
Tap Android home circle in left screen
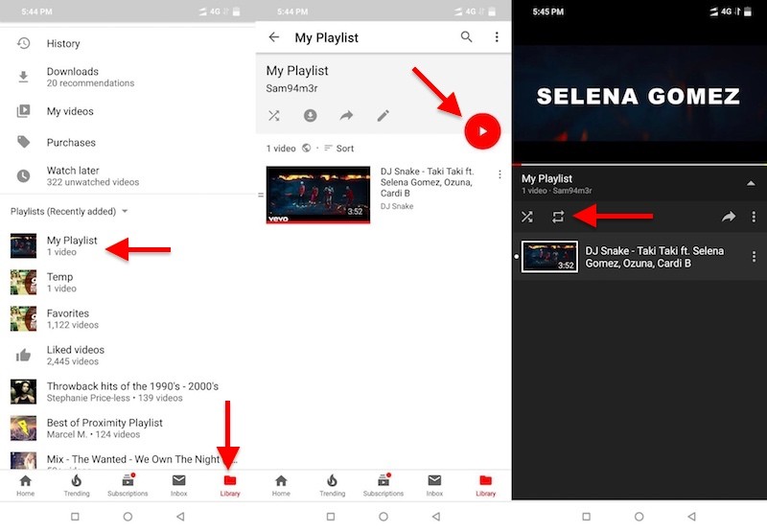pos(128,517)
